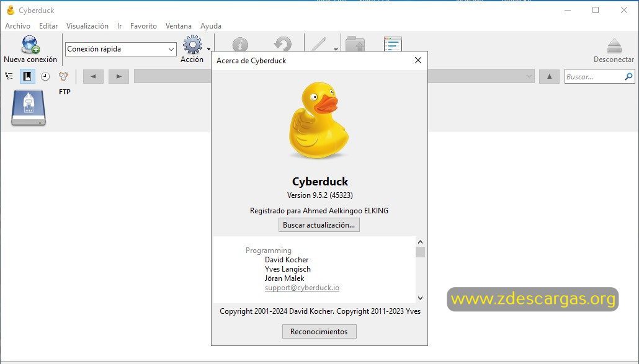Viewport: 639px width, 364px height.
Task: Click Yves Langisch in credits
Action: click(288, 269)
